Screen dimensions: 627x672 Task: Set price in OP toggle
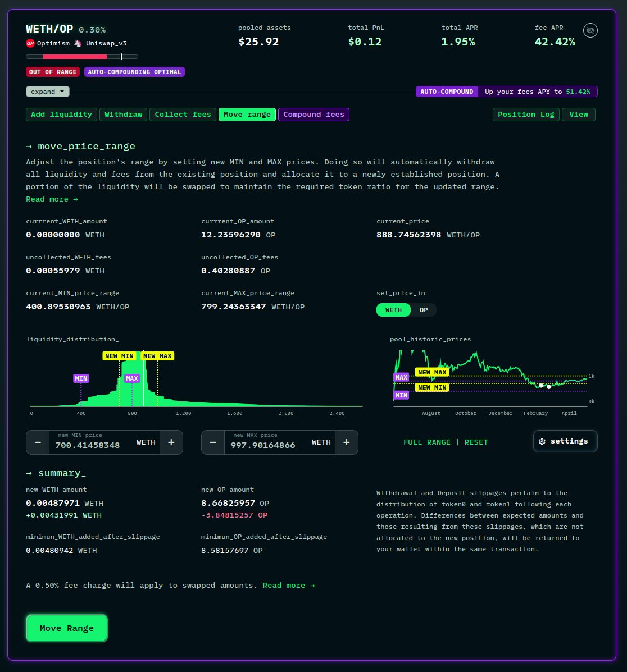pyautogui.click(x=423, y=310)
